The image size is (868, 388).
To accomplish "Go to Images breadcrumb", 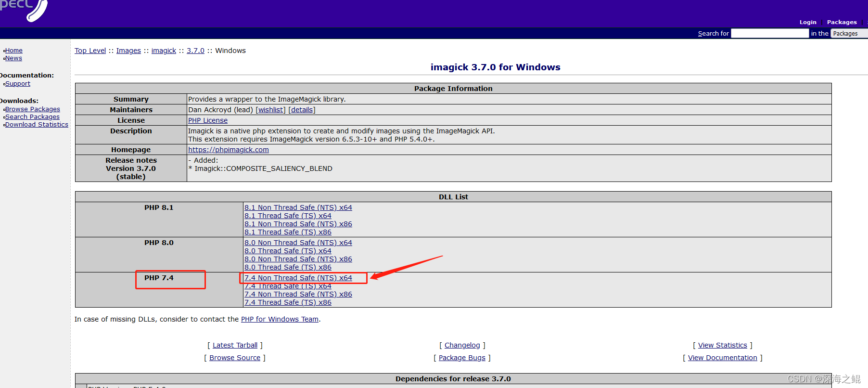I will (128, 51).
